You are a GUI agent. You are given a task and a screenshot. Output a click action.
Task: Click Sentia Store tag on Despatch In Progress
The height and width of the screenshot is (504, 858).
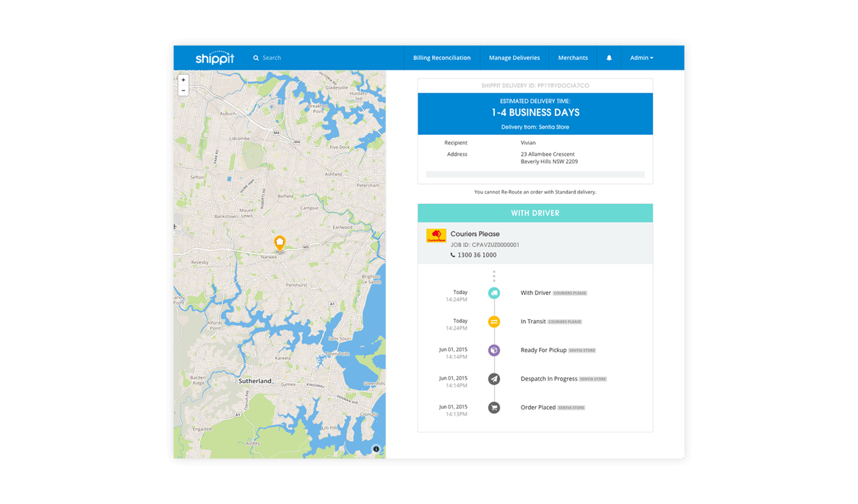coord(593,379)
